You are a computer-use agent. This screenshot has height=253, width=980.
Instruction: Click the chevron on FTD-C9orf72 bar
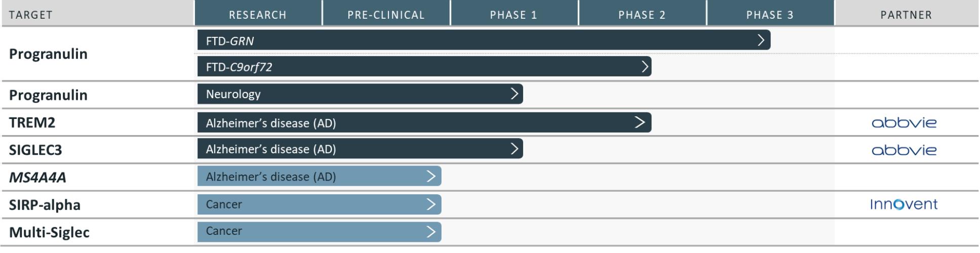[645, 67]
